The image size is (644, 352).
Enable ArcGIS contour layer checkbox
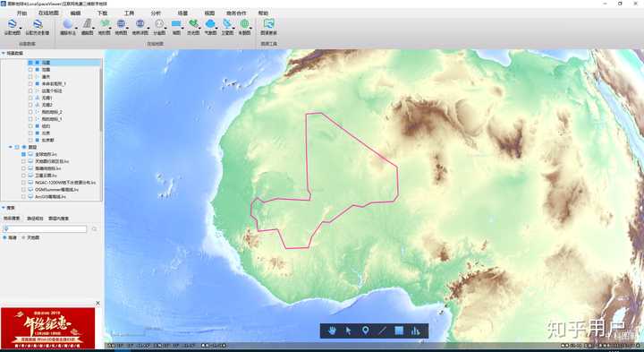pos(23,197)
